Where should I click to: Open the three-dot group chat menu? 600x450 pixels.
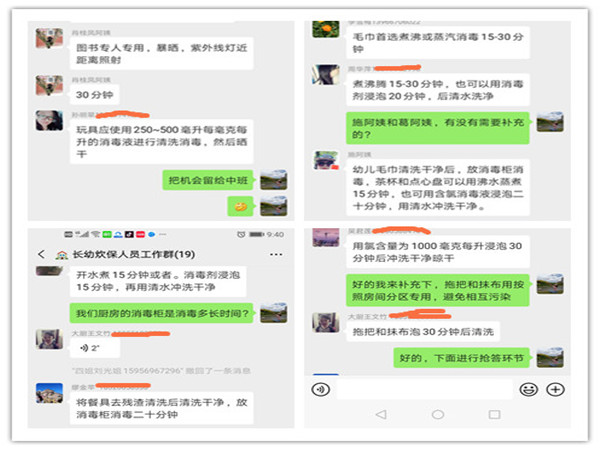tap(276, 254)
